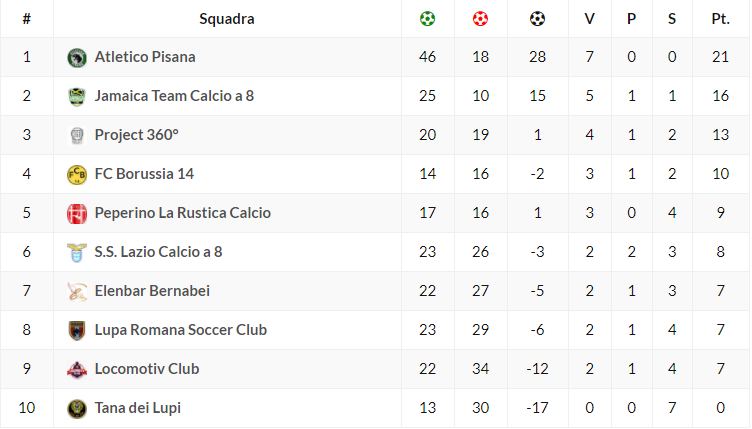Click the green soccer ball column header
The width and height of the screenshot is (752, 429).
pyautogui.click(x=428, y=19)
